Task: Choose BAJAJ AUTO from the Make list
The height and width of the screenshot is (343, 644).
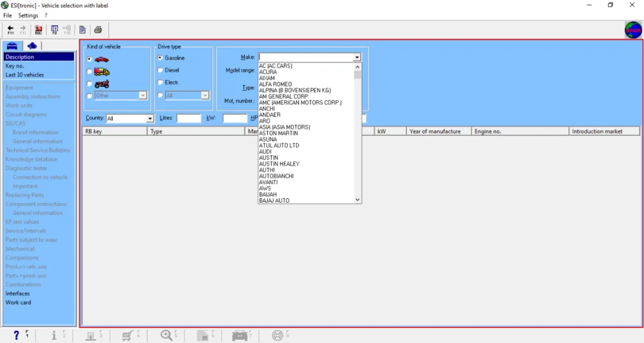Action: point(274,201)
